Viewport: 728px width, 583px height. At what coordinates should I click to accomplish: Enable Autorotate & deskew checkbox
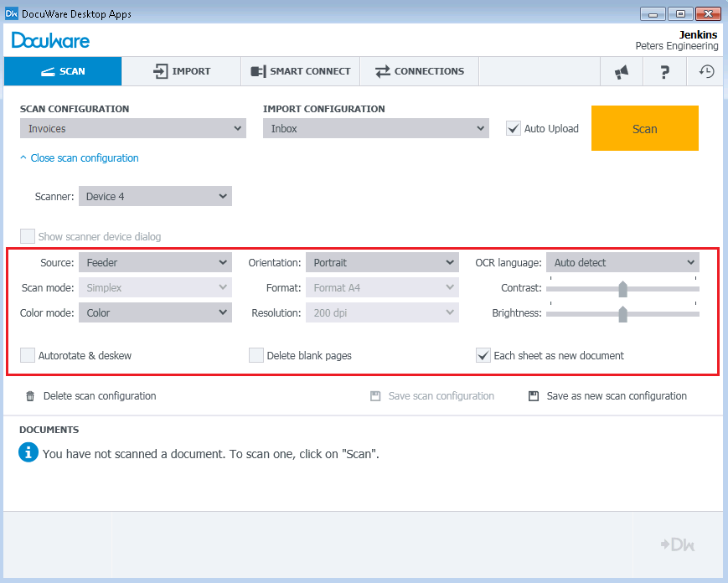click(x=28, y=355)
